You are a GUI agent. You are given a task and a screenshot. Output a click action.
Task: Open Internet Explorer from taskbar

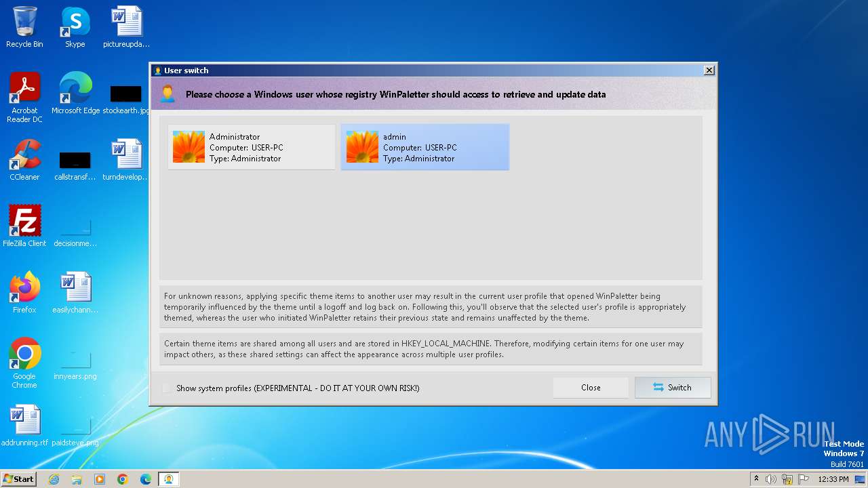(x=54, y=479)
